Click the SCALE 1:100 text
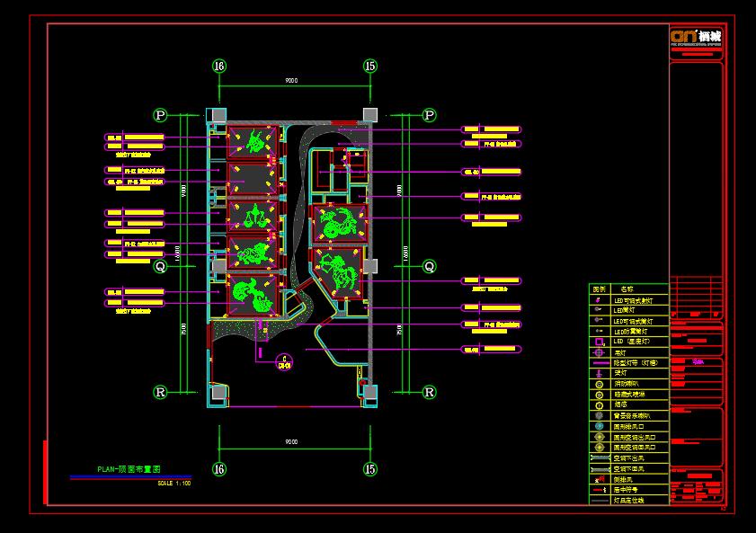Screen dimensions: 756x533 [174, 483]
